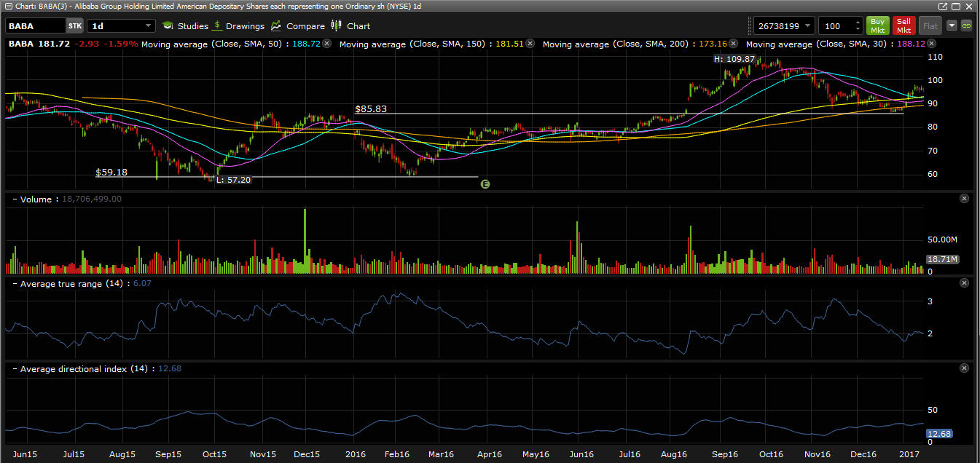The image size is (980, 463).
Task: Maximize the chart window
Action: click(x=957, y=6)
